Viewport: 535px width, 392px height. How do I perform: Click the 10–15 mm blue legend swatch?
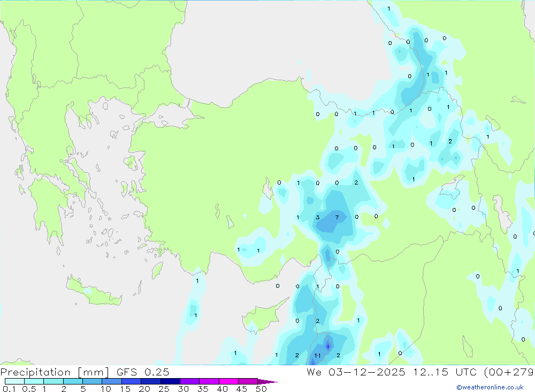pos(112,381)
